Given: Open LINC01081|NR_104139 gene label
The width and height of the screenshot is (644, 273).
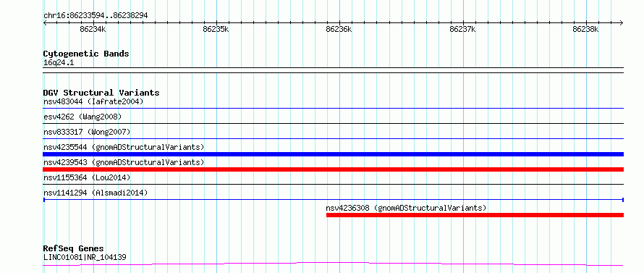Looking at the screenshot, I should pyautogui.click(x=85, y=258).
